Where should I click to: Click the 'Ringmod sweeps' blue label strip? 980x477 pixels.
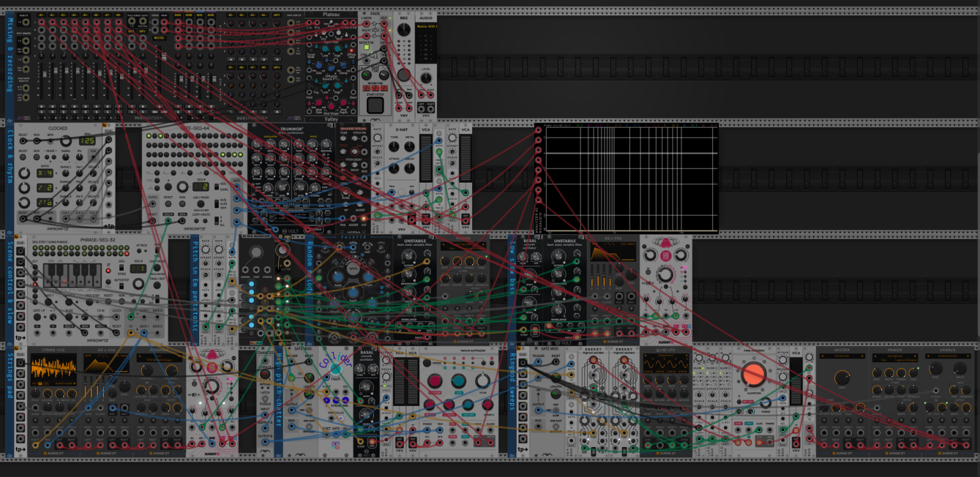pyautogui.click(x=512, y=400)
